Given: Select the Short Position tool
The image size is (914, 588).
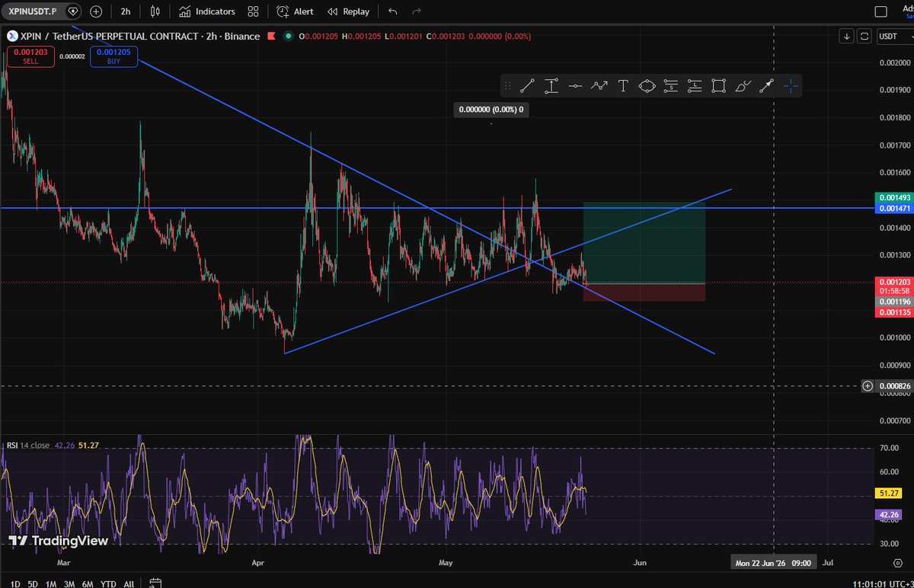Looking at the screenshot, I should [670, 86].
